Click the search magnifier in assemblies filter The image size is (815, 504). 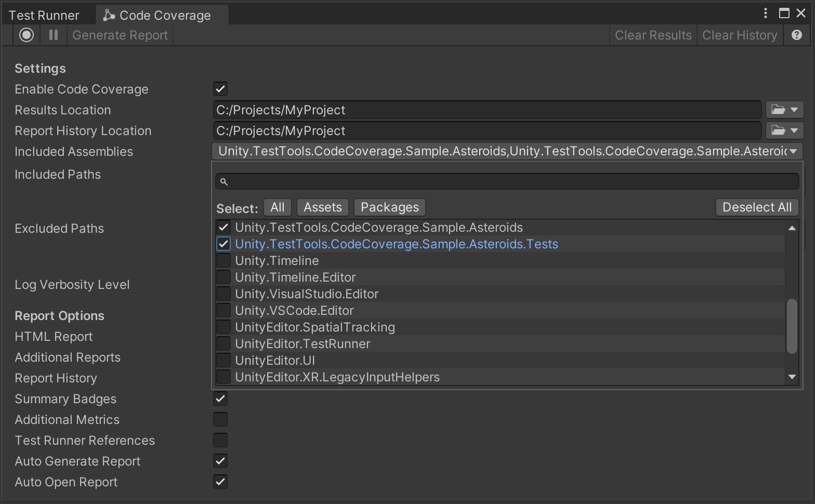pyautogui.click(x=224, y=182)
